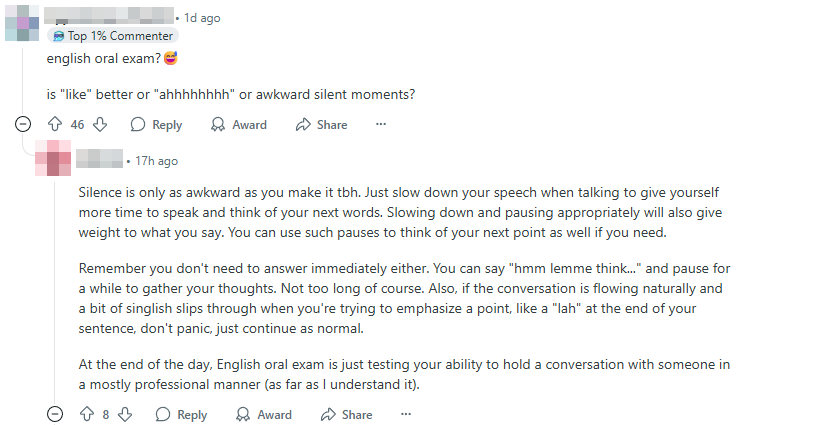
Task: Click the blurred username of the reply author
Action: tap(99, 161)
